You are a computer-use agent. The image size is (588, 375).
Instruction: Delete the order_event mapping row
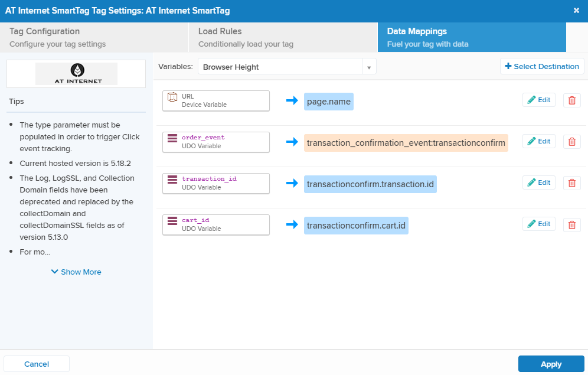[571, 142]
